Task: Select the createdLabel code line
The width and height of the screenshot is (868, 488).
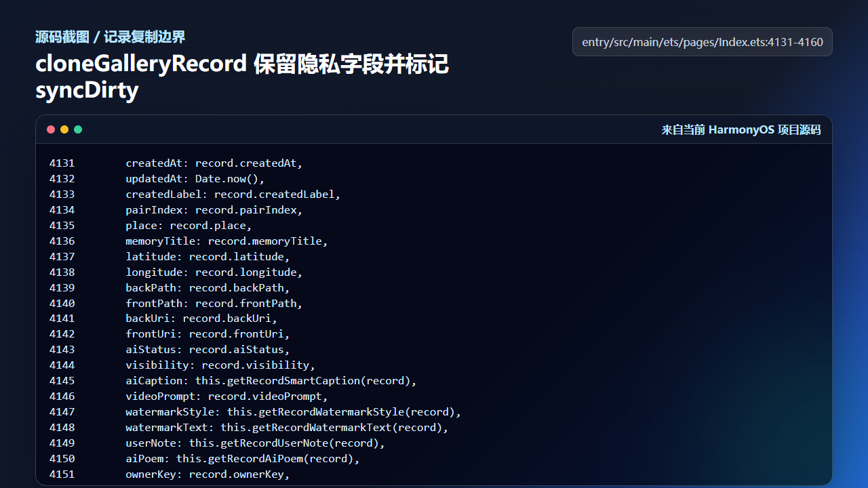Action: (233, 195)
